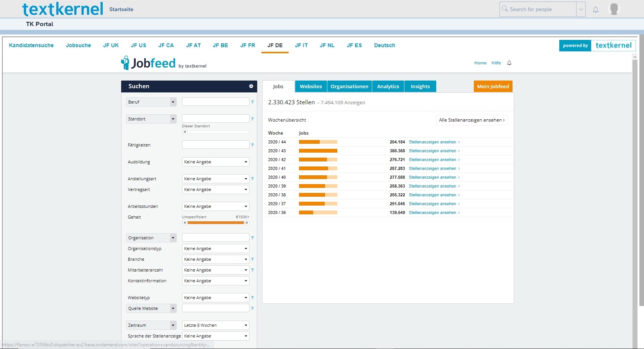Viewport: 644px width, 349px height.
Task: Open Sprache der Stellenanzeige dropdown
Action: (x=216, y=336)
